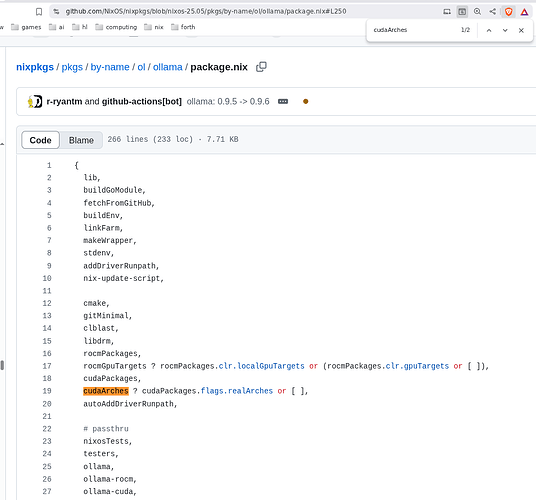Click line number 10
The height and width of the screenshot is (500, 536).
(47, 278)
